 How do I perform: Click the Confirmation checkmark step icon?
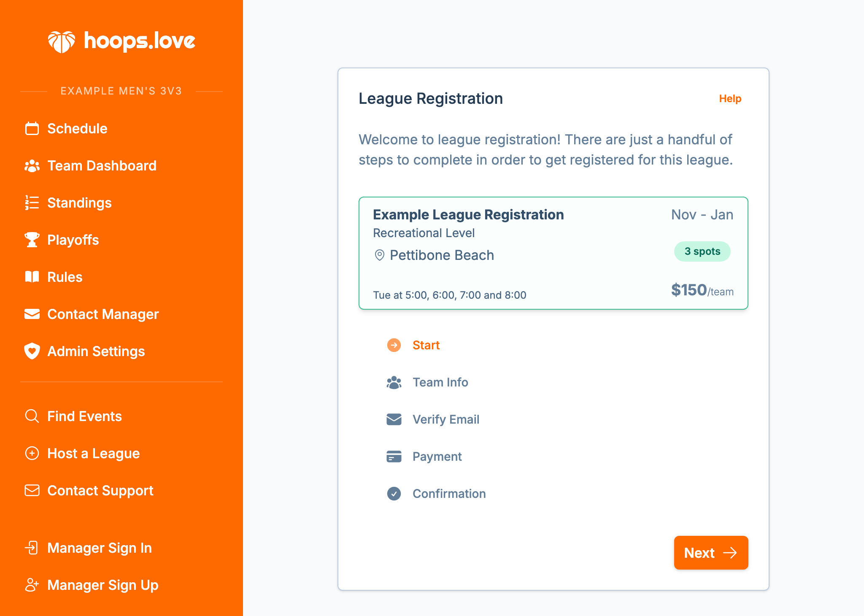pyautogui.click(x=394, y=493)
